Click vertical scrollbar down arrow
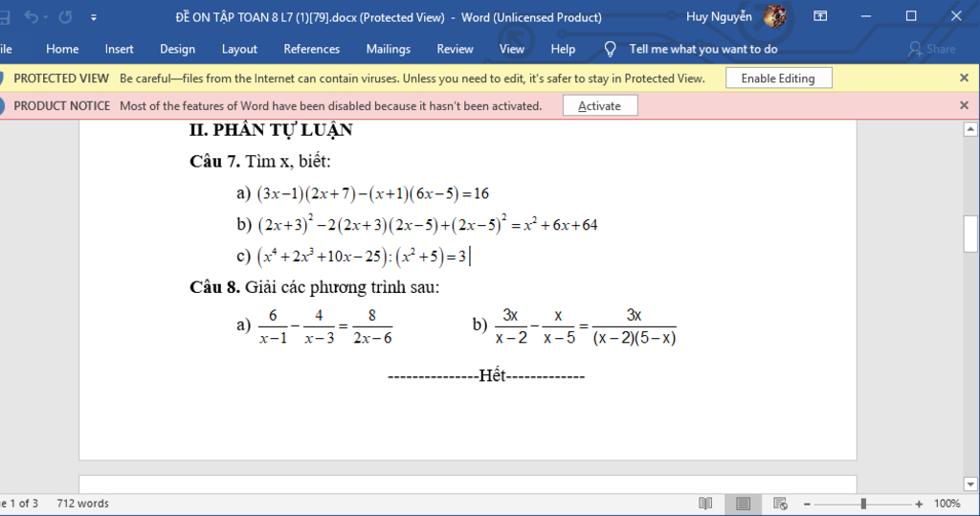Viewport: 980px width, 516px height. tap(970, 484)
